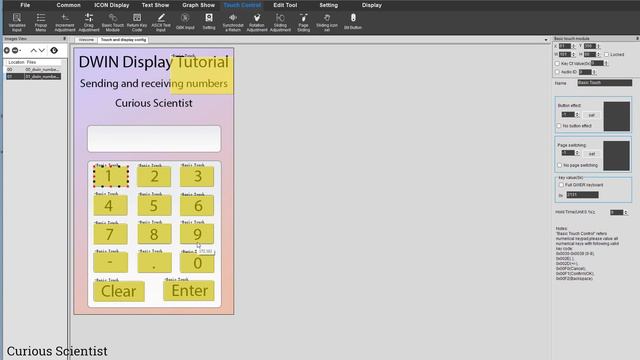640x360 pixels.
Task: Select the GBK Input tool
Action: click(x=185, y=21)
